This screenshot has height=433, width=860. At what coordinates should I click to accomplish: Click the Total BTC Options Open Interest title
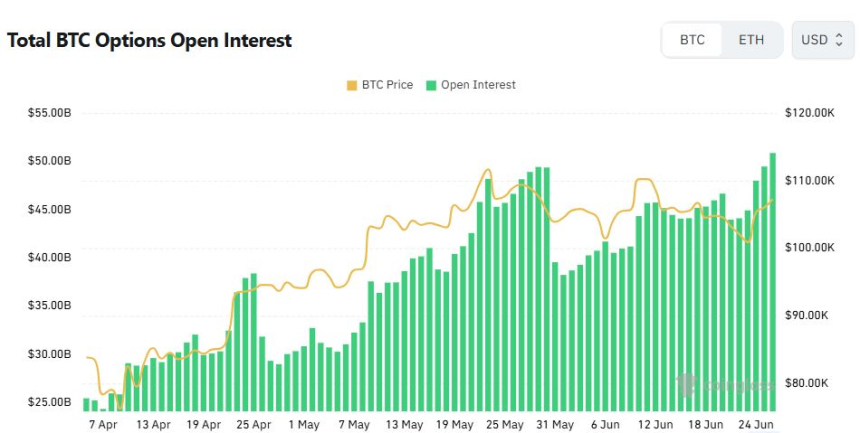coord(149,40)
